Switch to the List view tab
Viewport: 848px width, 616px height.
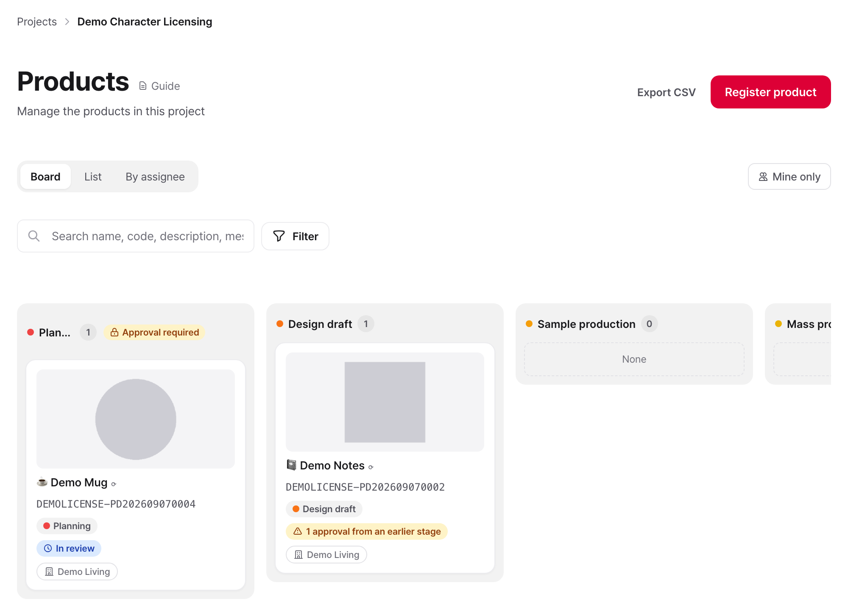(93, 177)
